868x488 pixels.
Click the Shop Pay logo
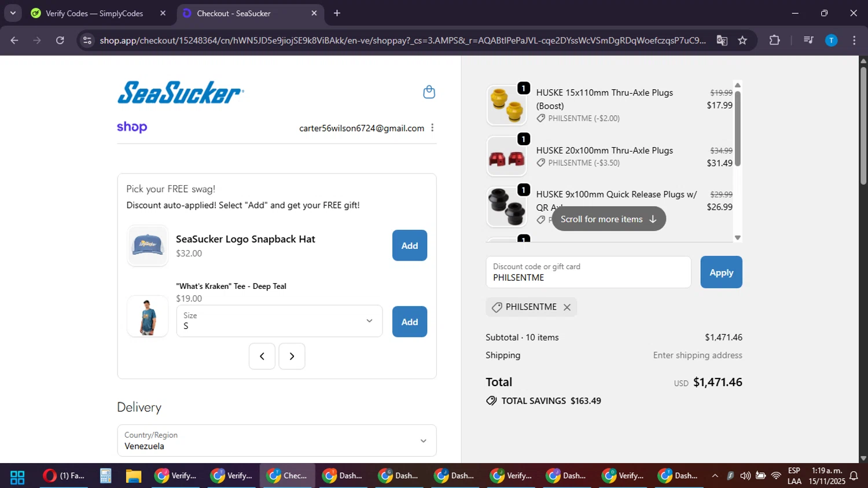pyautogui.click(x=132, y=127)
